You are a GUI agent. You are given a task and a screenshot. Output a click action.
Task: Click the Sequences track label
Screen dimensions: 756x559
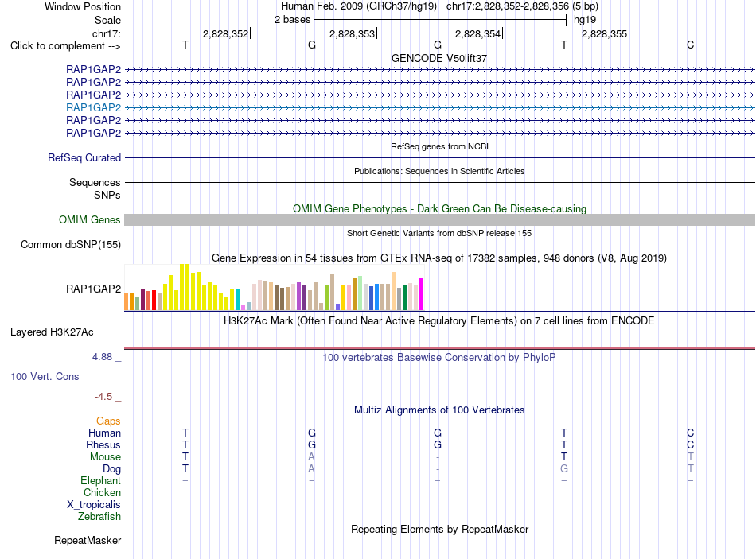click(x=95, y=182)
